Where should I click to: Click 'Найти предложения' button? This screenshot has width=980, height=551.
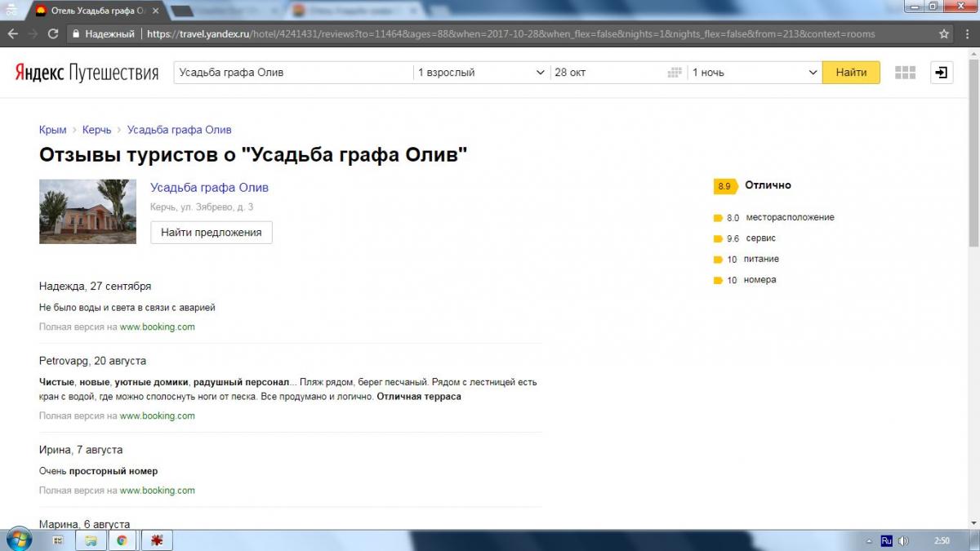pos(211,233)
